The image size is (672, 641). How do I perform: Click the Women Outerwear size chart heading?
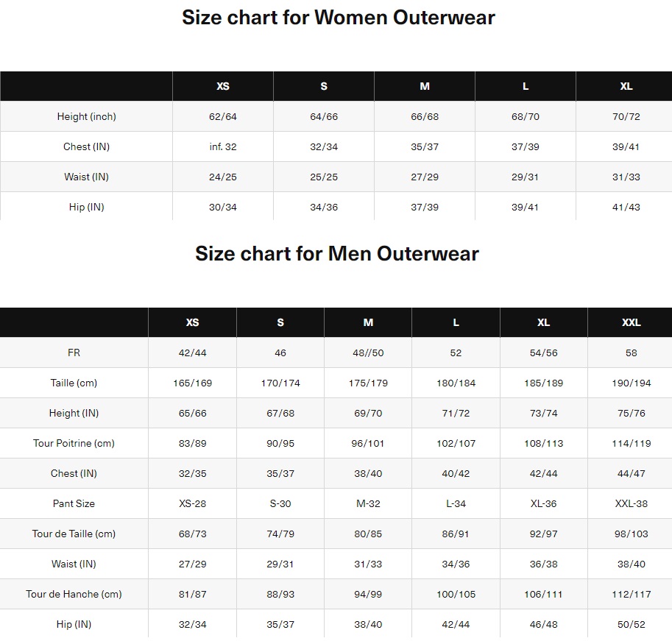(x=338, y=18)
